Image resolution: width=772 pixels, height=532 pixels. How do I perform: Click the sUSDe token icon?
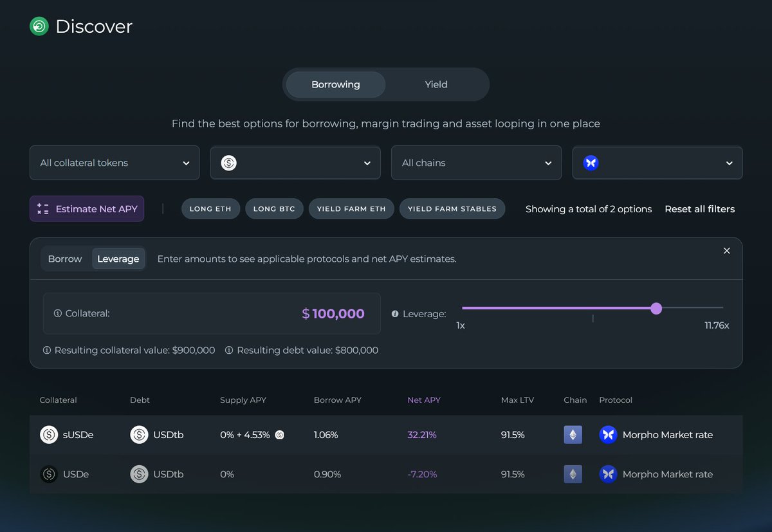pyautogui.click(x=48, y=434)
